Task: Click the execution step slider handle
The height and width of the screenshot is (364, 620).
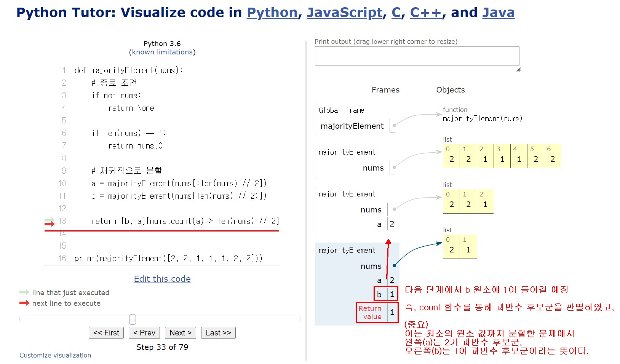Action: (x=133, y=319)
